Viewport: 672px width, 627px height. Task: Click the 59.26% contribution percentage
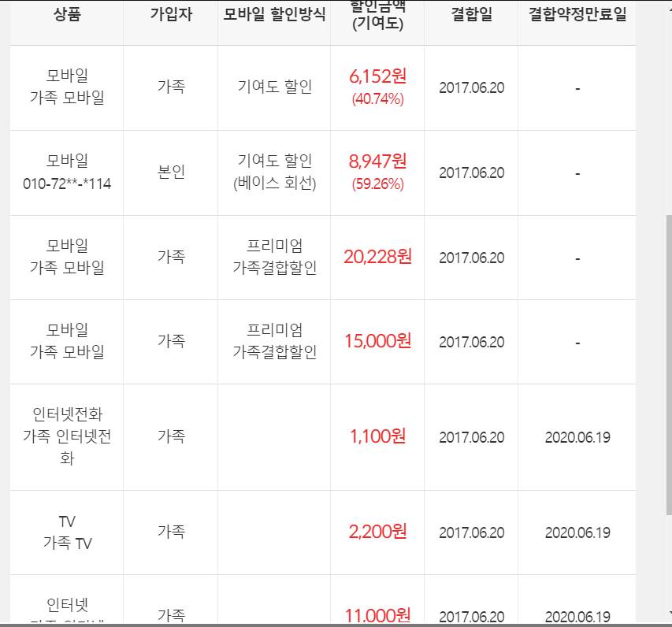[377, 184]
